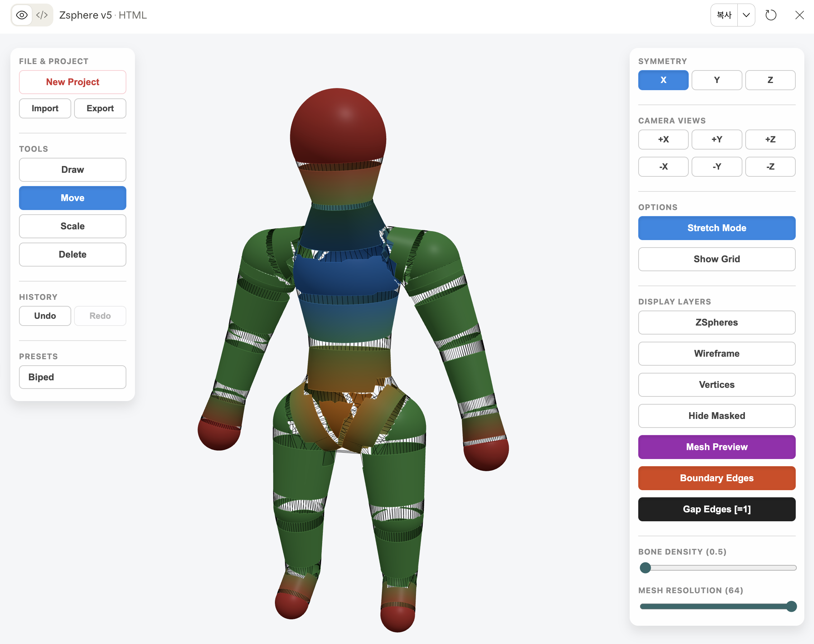Select the Draw tool
The width and height of the screenshot is (814, 644).
[72, 170]
